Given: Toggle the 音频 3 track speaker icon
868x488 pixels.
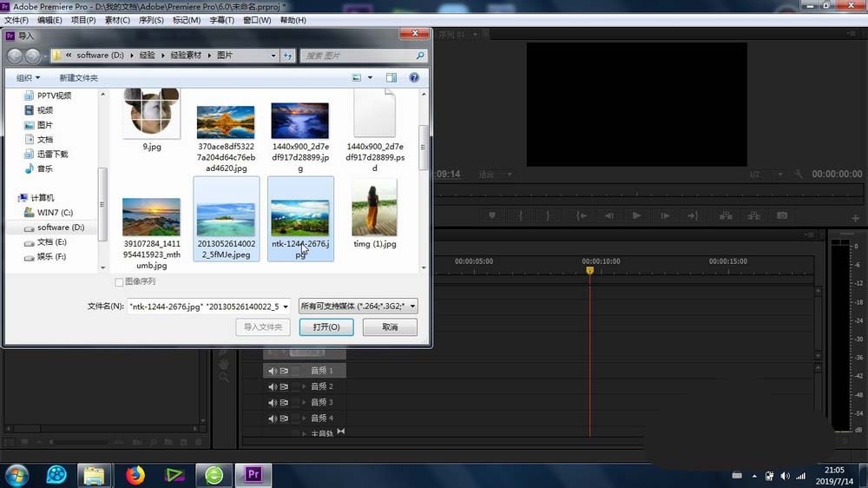Looking at the screenshot, I should (272, 402).
